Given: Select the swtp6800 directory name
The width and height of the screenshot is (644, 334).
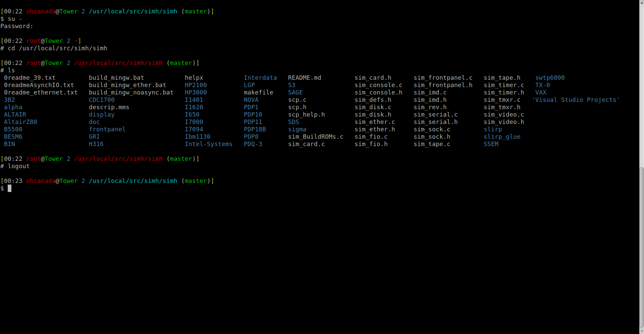Looking at the screenshot, I should pyautogui.click(x=550, y=78).
